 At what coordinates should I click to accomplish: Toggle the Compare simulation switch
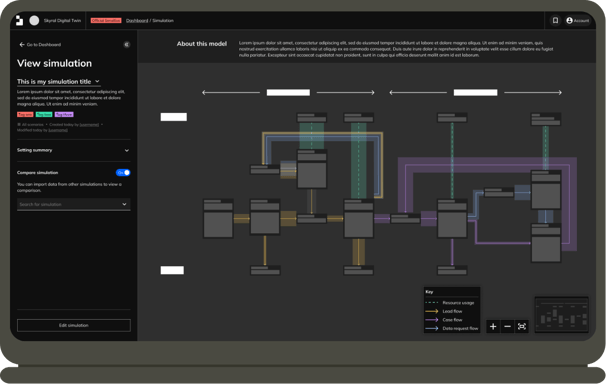[123, 173]
